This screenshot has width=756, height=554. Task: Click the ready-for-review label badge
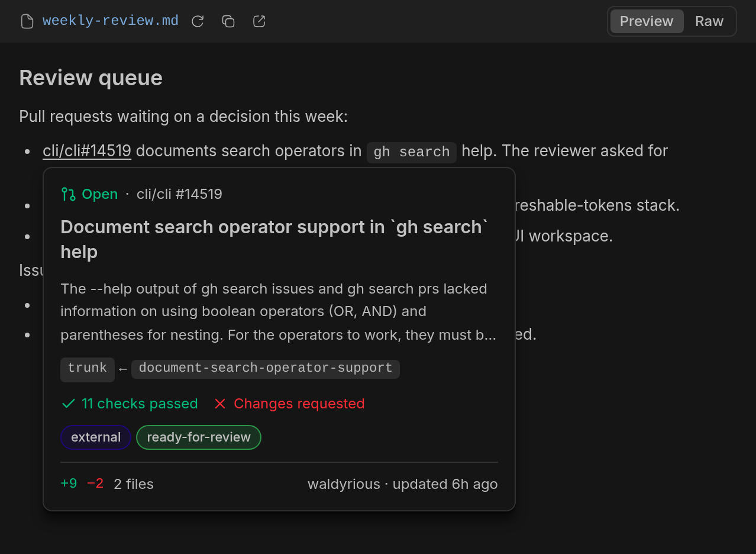click(199, 437)
